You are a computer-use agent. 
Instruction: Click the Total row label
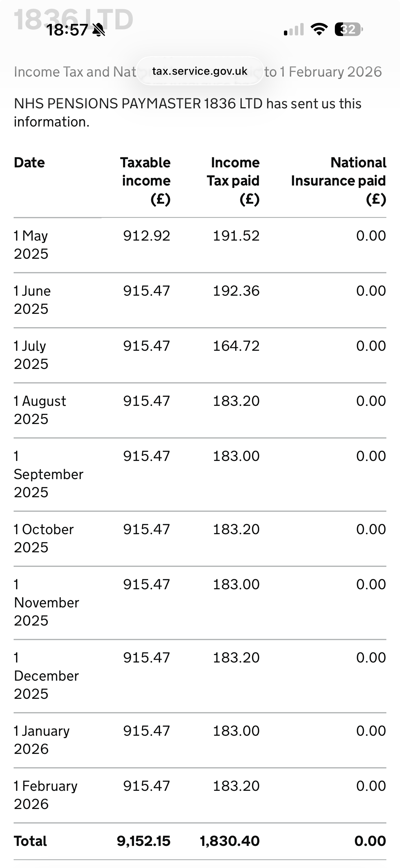(x=30, y=841)
